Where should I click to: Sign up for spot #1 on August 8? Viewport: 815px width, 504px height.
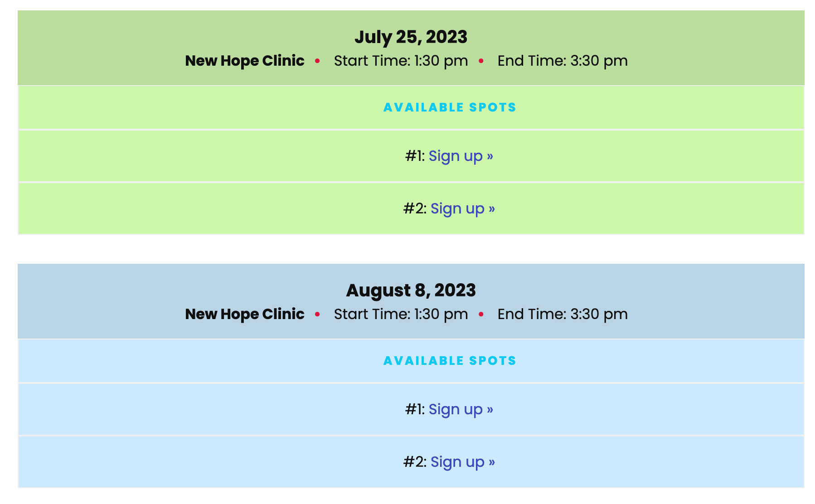[x=461, y=409]
